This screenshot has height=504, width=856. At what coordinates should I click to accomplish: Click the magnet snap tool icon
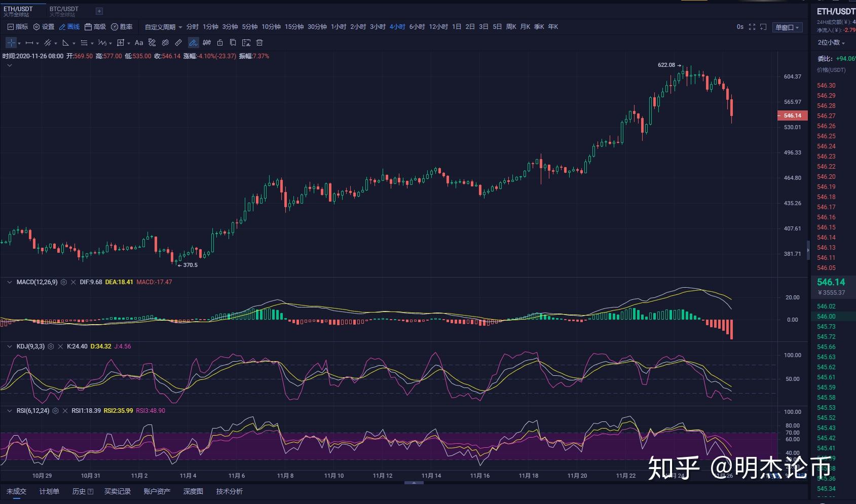point(165,43)
